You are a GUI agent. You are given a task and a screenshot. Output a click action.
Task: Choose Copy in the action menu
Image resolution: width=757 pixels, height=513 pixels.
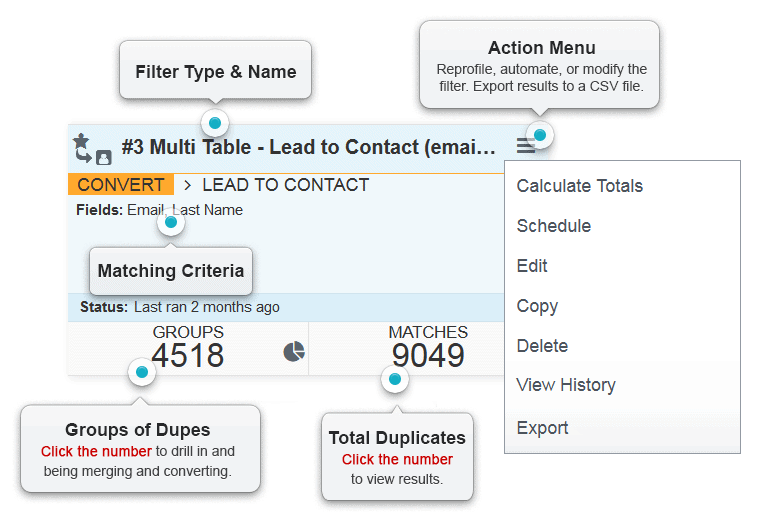[537, 306]
